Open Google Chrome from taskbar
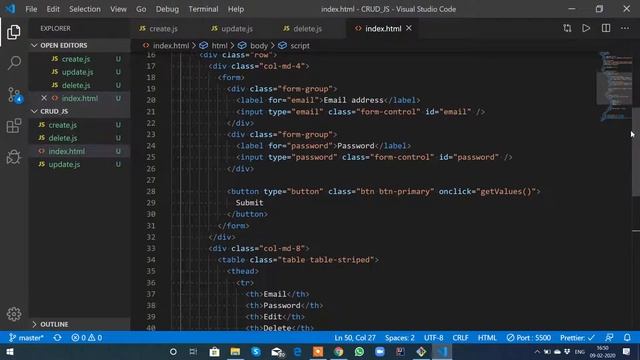 click(338, 351)
